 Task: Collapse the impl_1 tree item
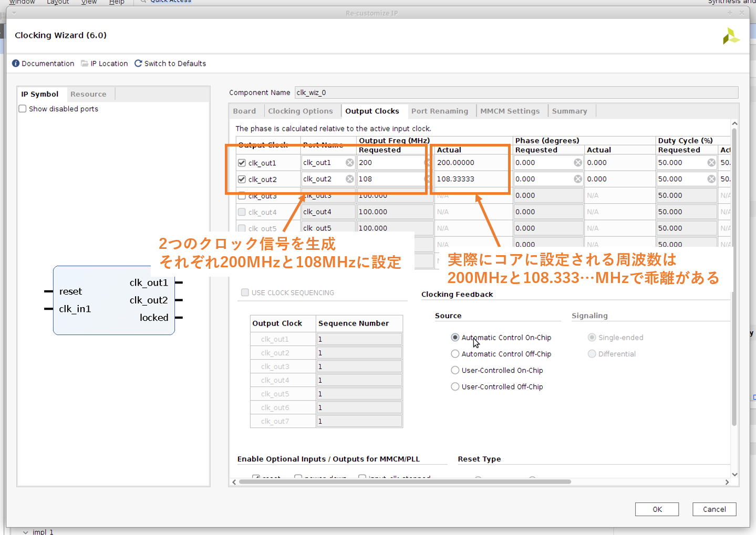(26, 532)
